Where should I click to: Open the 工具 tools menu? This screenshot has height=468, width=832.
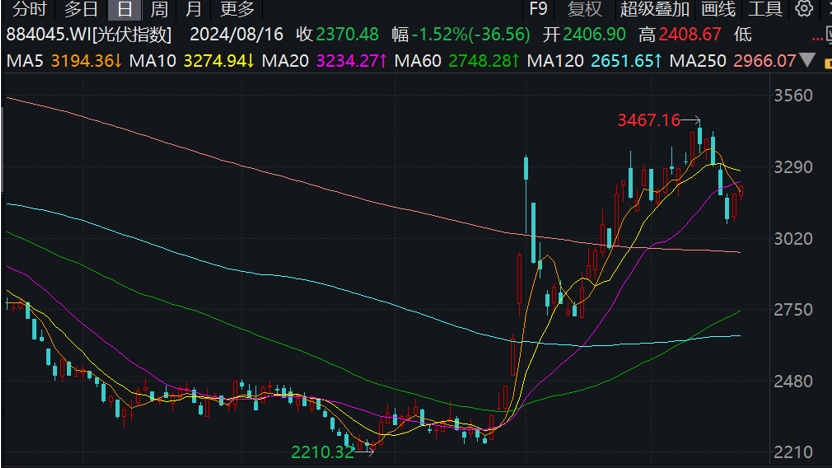[765, 8]
